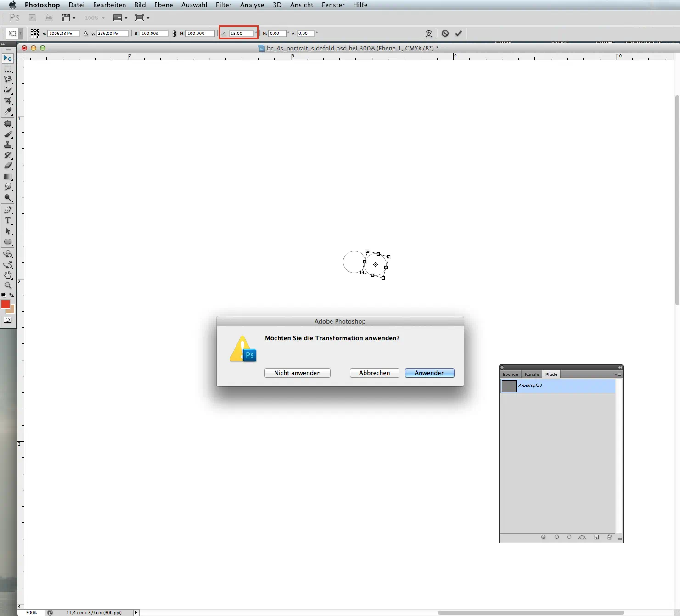The image size is (680, 616).
Task: Select the Crop tool in the toolbox
Action: click(x=8, y=101)
